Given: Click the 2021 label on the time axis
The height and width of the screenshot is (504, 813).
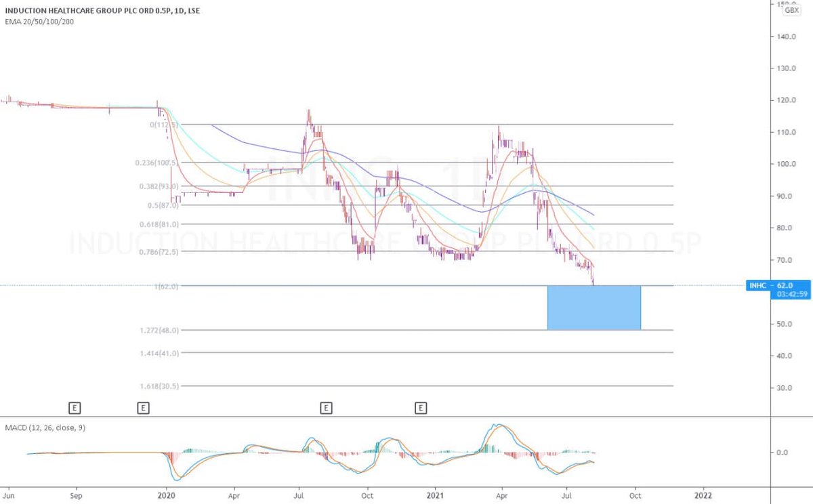Looking at the screenshot, I should pyautogui.click(x=434, y=496).
